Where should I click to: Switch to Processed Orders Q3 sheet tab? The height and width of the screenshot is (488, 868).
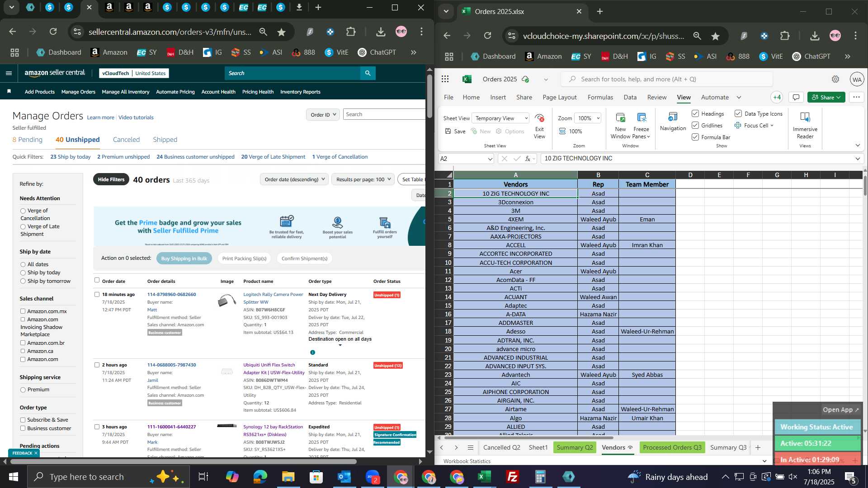672,447
